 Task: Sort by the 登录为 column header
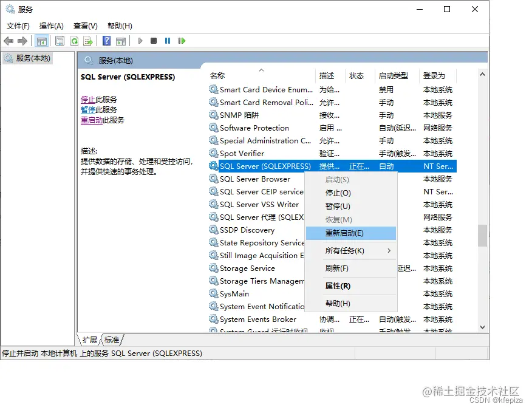coord(438,76)
